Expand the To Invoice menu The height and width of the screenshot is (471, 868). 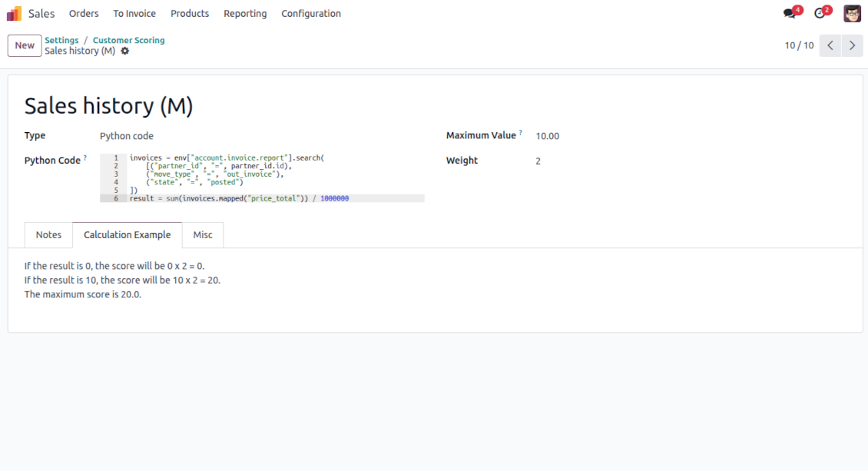pyautogui.click(x=134, y=14)
